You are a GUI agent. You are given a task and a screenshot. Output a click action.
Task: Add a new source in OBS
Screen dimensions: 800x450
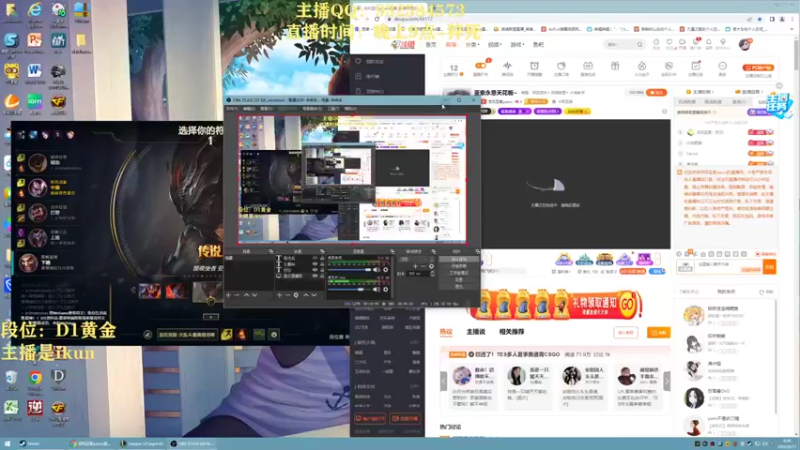coord(279,295)
